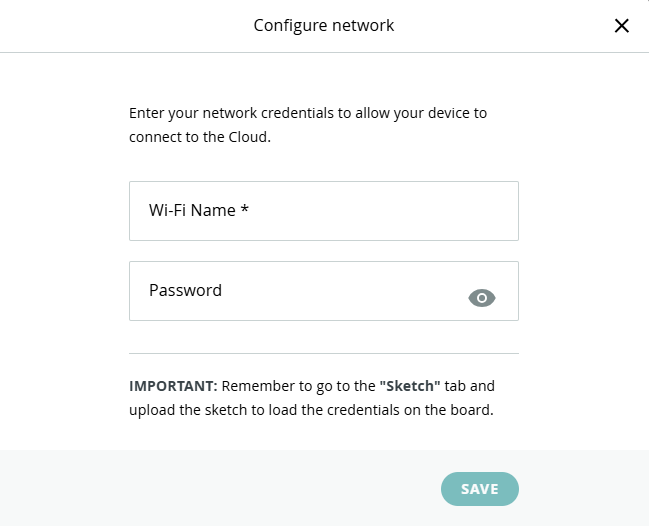Screen dimensions: 649x526
Task: Click the Wi-Fi Name input field
Action: pos(323,211)
